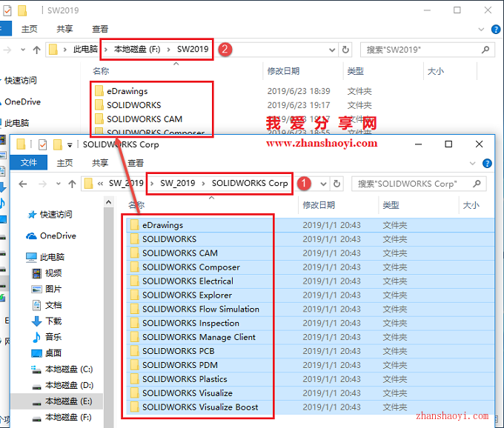The image size is (504, 428).
Task: Select SOLIDWORKS CAM folder in front window
Action: click(x=180, y=253)
